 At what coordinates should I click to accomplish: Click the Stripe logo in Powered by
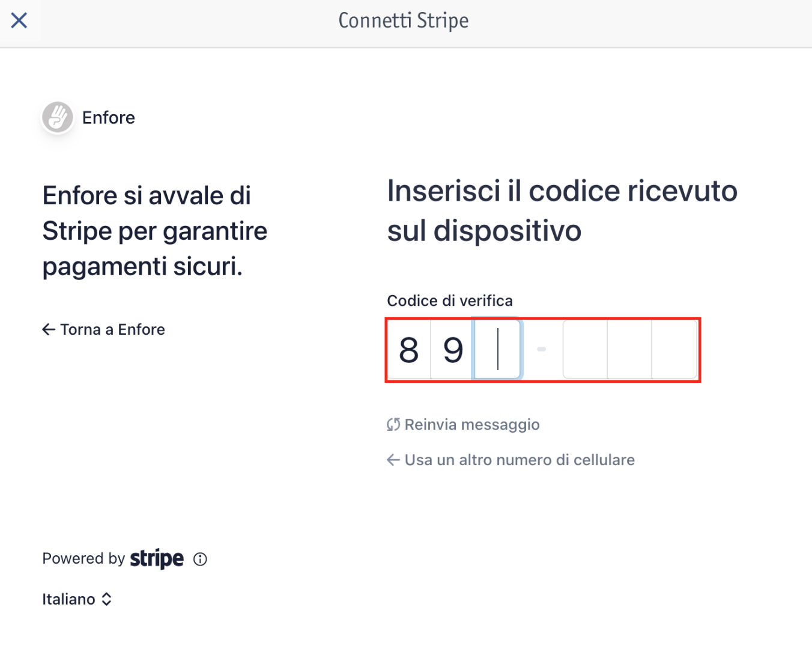pos(157,559)
